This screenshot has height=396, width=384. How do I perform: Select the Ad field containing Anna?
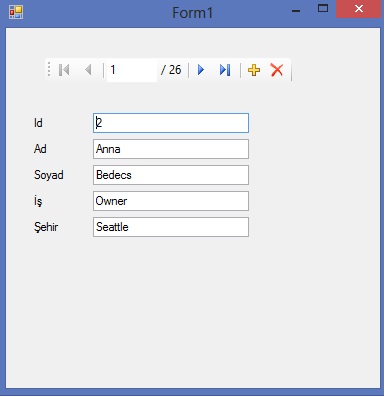coord(171,149)
